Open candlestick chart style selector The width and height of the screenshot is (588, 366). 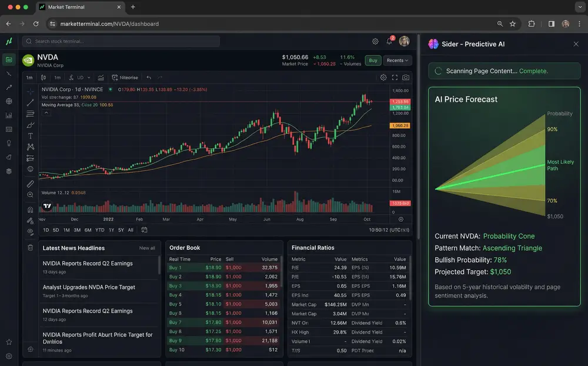pyautogui.click(x=44, y=78)
